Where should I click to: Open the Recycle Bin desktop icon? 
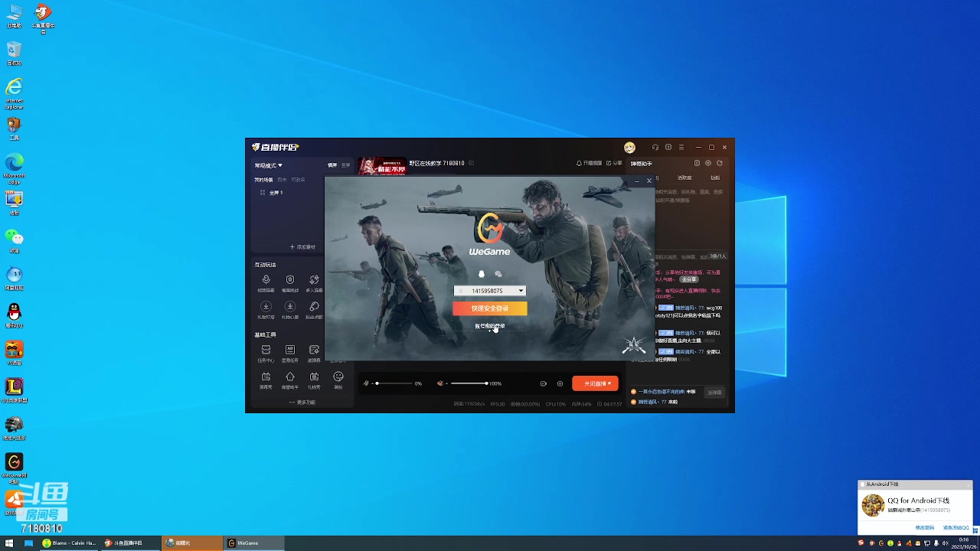click(14, 54)
